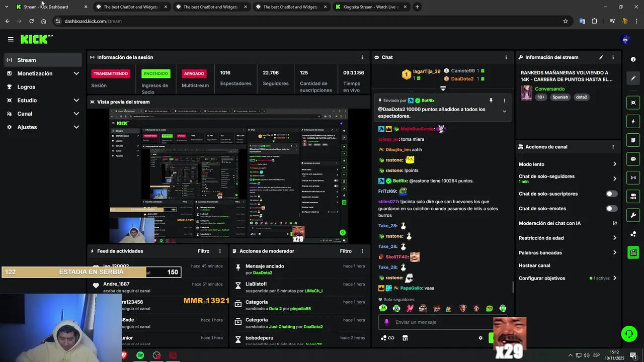Viewport: 644px width, 362px height.
Task: Expand the Ajustes sidebar section
Action: click(76, 127)
